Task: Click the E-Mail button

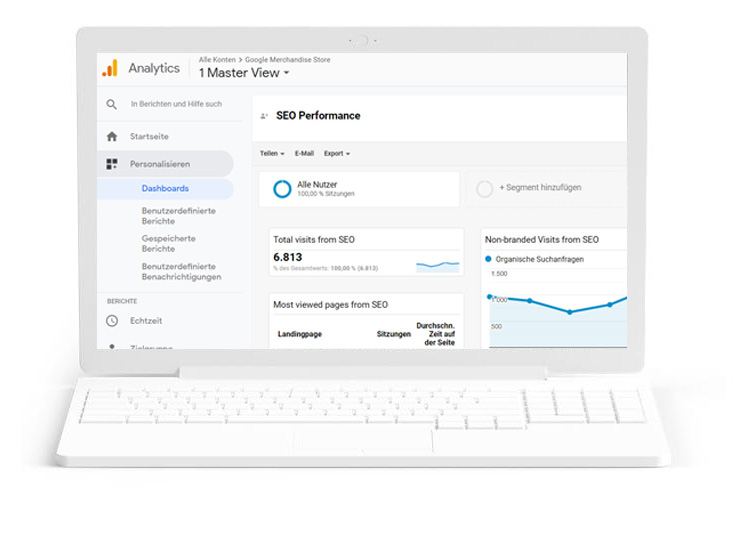Action: click(x=304, y=154)
